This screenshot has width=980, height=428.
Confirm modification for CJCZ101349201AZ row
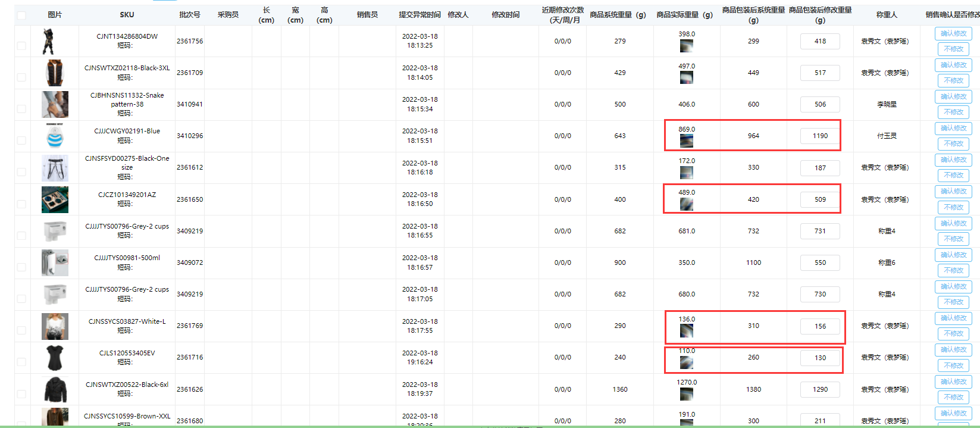[x=953, y=191]
